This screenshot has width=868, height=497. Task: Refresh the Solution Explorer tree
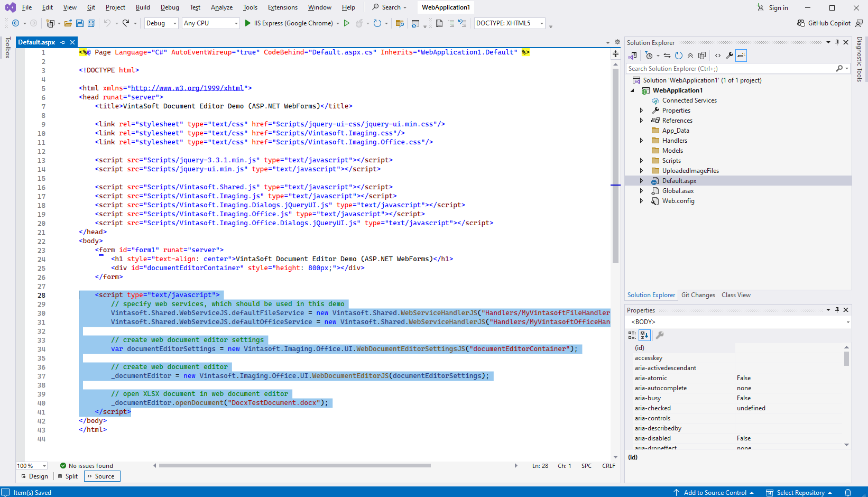679,56
